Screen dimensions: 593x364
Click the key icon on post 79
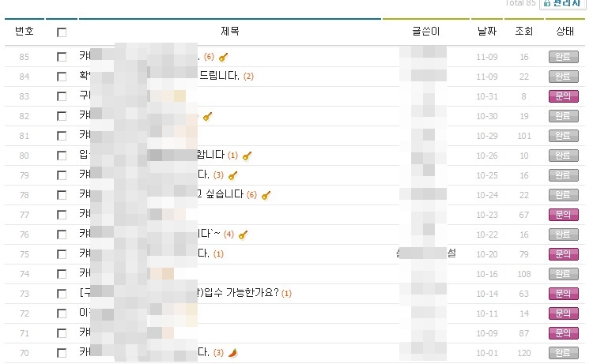[232, 175]
